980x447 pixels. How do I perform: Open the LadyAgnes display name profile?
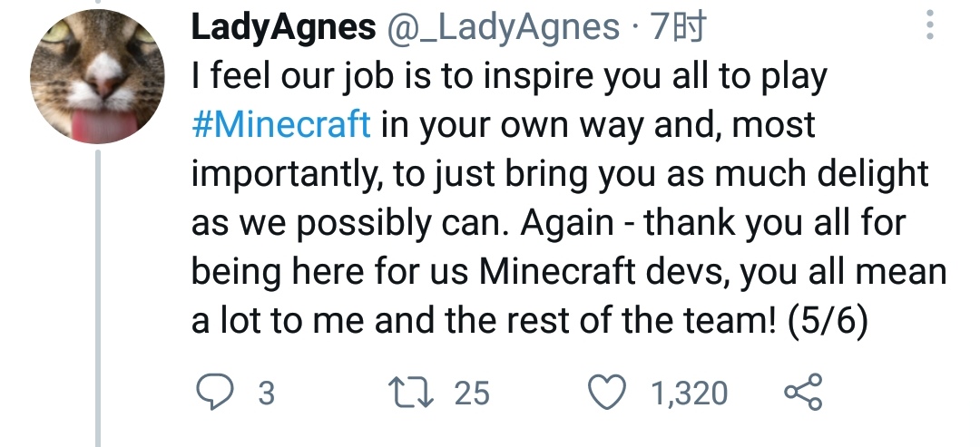click(x=283, y=29)
